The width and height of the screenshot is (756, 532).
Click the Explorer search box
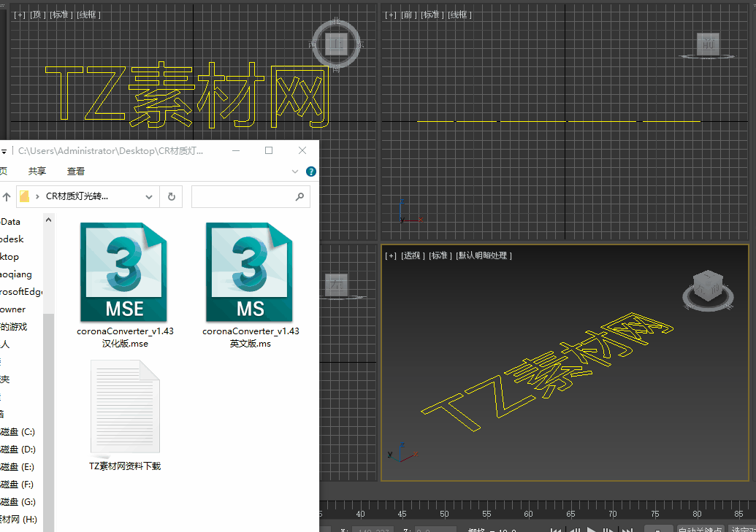(245, 196)
